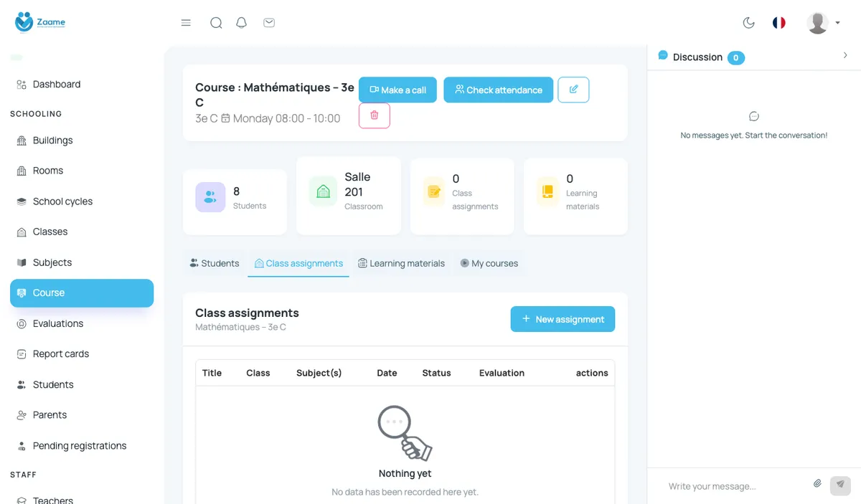Screen dimensions: 861x504
Task: Select Course in the sidebar
Action: [82, 293]
